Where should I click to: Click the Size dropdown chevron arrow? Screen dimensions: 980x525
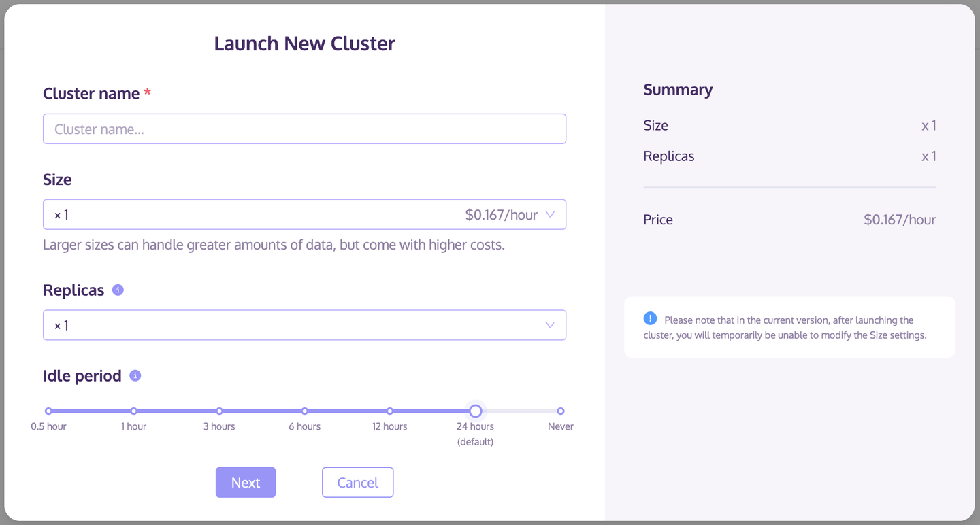pyautogui.click(x=550, y=215)
